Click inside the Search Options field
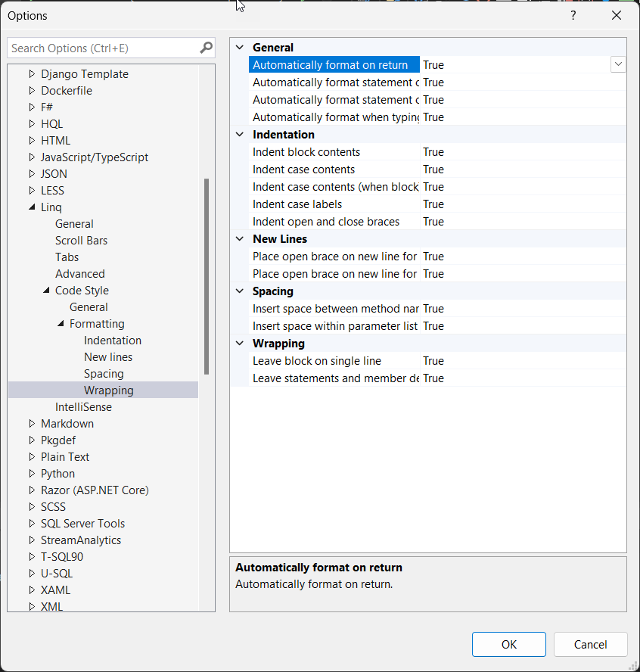The width and height of the screenshot is (640, 672). [x=98, y=47]
